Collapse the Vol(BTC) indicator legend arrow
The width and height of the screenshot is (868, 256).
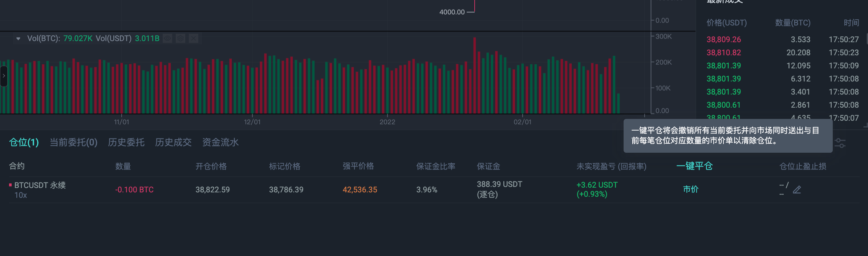18,39
